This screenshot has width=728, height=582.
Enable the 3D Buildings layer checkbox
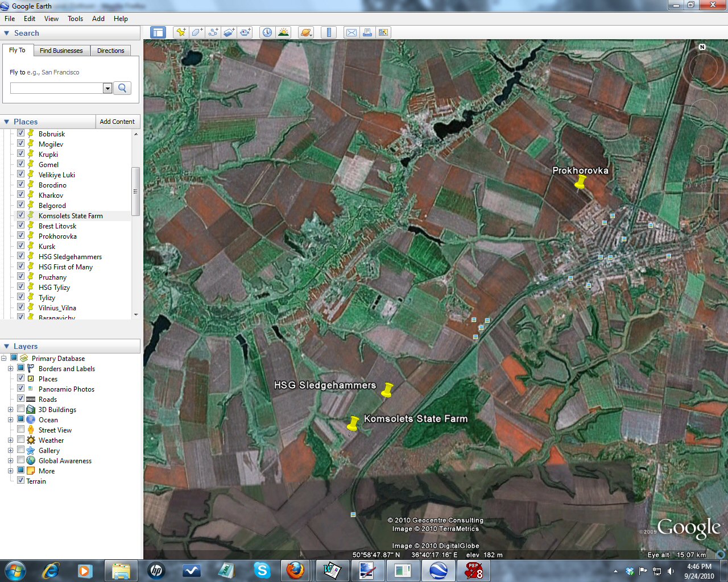click(x=21, y=409)
